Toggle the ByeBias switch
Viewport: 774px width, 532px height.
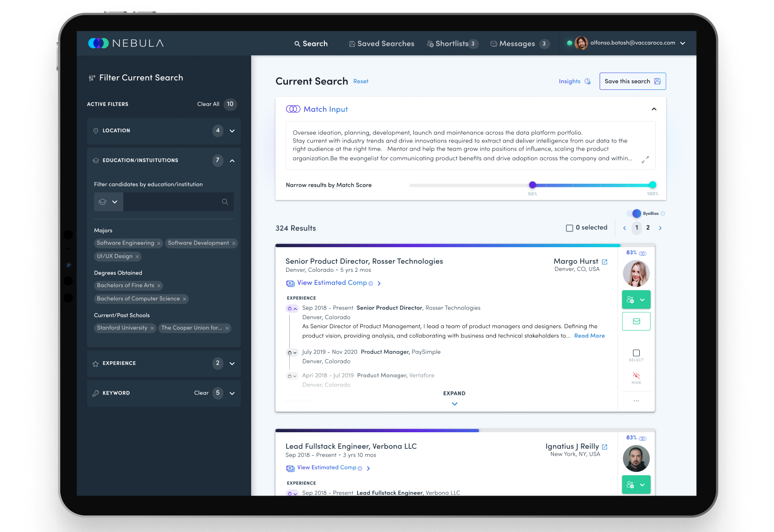(634, 213)
